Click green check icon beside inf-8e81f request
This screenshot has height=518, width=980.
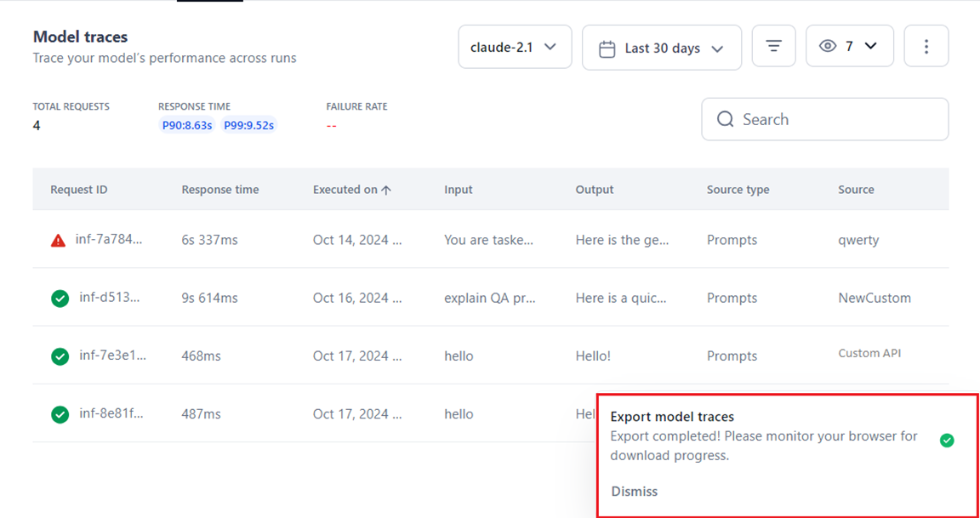click(60, 414)
